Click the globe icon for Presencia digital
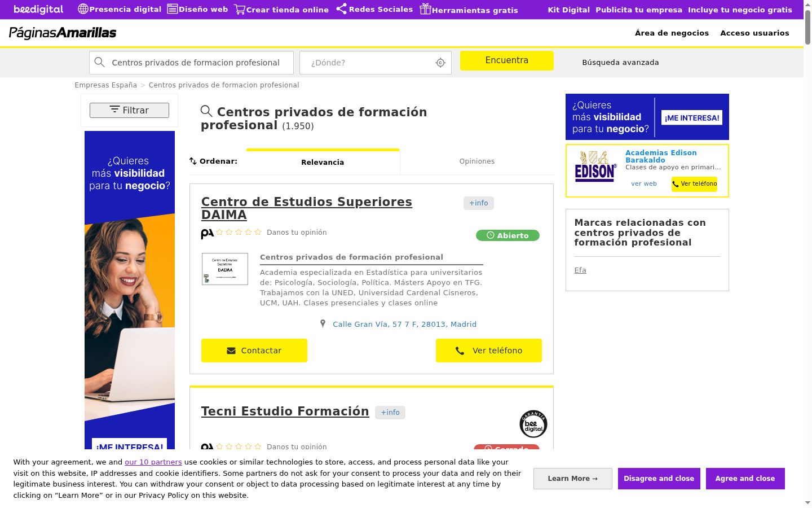The width and height of the screenshot is (812, 508). [83, 9]
